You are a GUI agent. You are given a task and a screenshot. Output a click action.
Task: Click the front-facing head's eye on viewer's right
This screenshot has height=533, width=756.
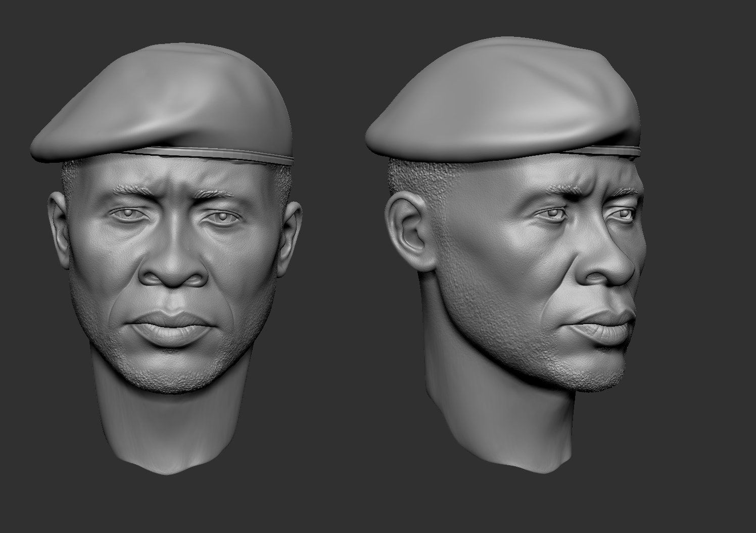pyautogui.click(x=217, y=217)
